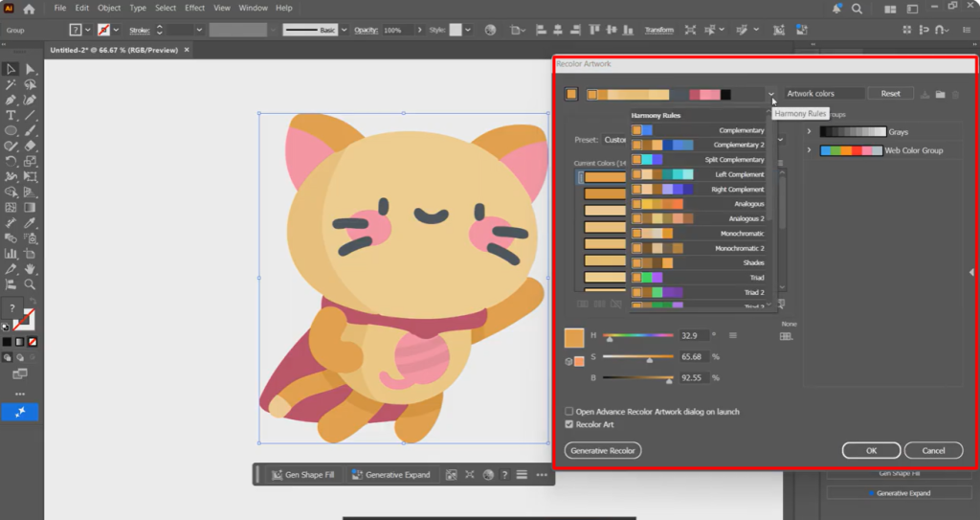Select the Eyedropper tool
The height and width of the screenshot is (520, 980).
30,223
